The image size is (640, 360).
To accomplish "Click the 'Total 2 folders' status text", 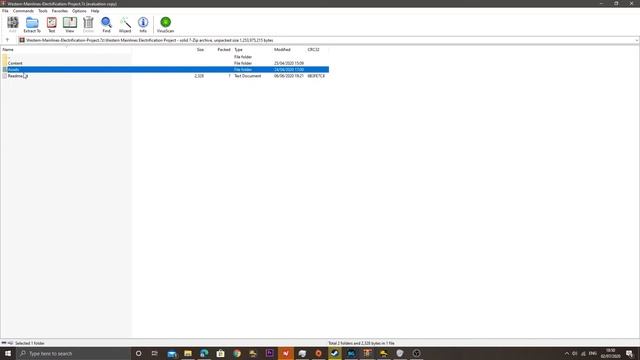I will [361, 343].
